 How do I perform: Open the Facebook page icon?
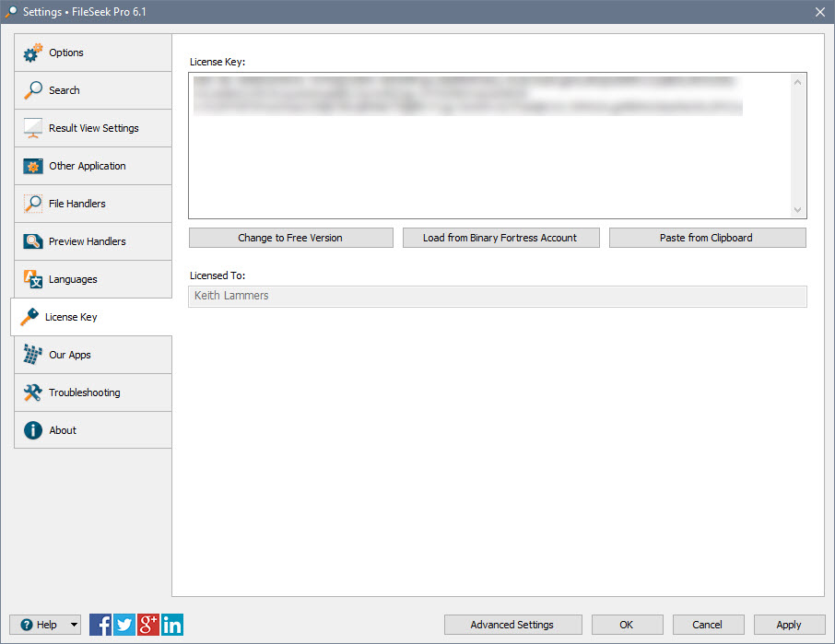pos(100,625)
